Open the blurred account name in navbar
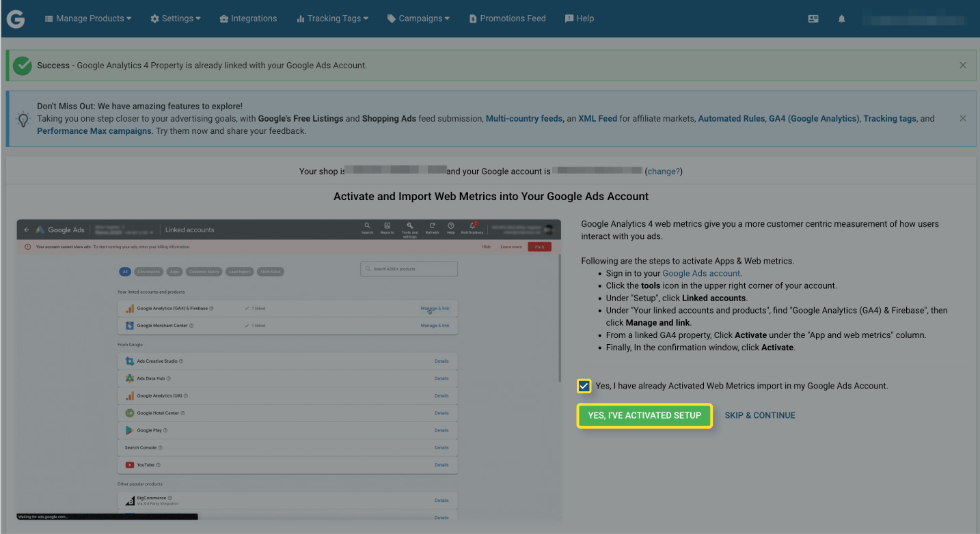 (913, 19)
